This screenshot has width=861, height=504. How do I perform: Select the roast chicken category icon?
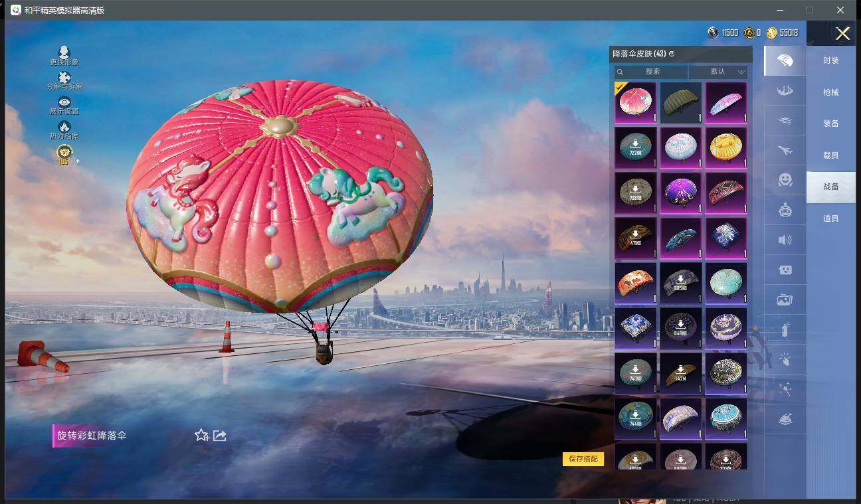785,420
